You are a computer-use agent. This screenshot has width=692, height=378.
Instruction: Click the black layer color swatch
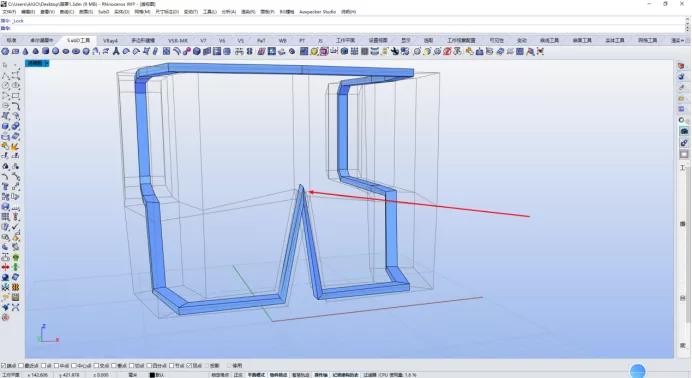coord(151,375)
